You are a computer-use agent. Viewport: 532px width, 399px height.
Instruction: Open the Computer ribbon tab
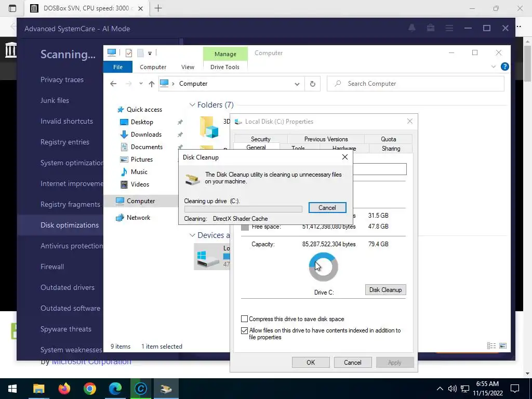click(153, 67)
